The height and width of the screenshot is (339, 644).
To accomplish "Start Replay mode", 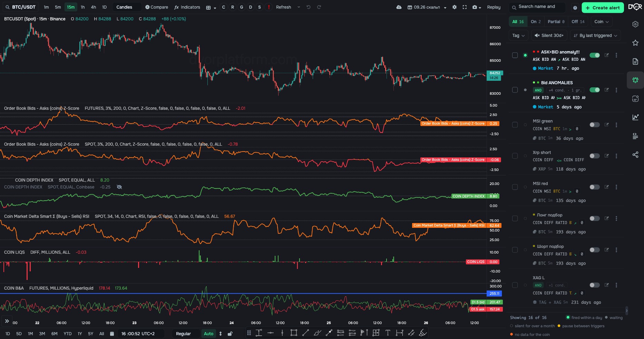I will [x=494, y=7].
